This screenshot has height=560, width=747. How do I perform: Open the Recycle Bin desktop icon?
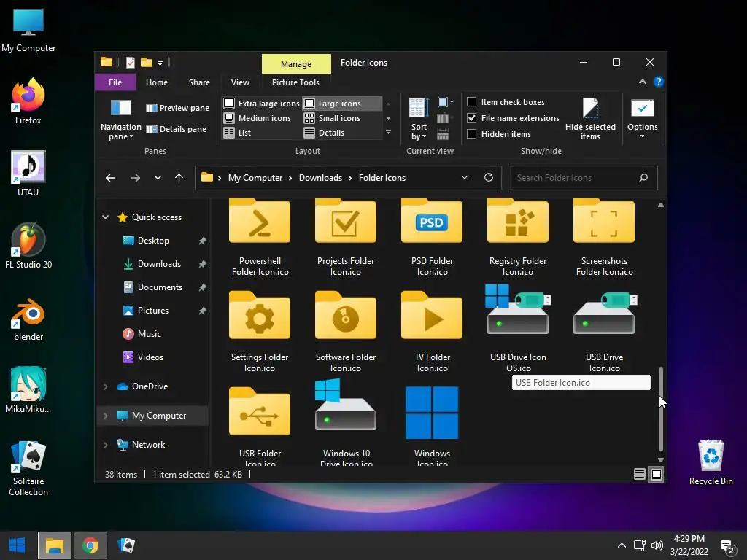pyautogui.click(x=711, y=462)
